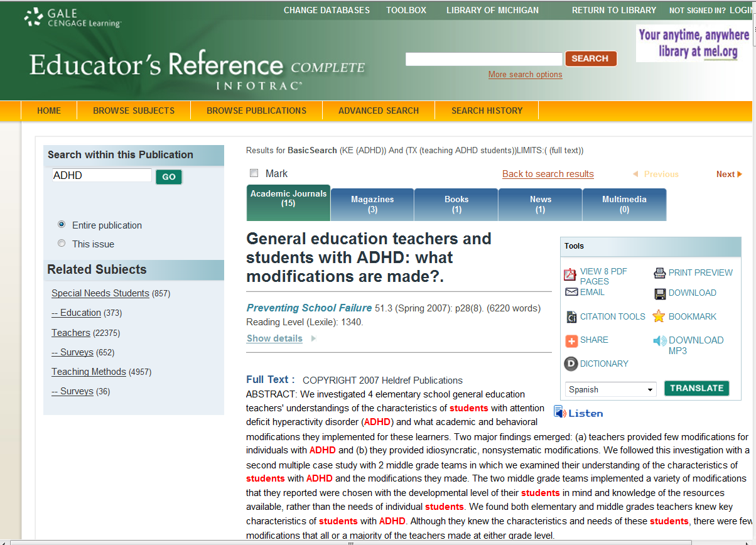
Task: Click the CITATION TOOLS link text
Action: pos(613,316)
